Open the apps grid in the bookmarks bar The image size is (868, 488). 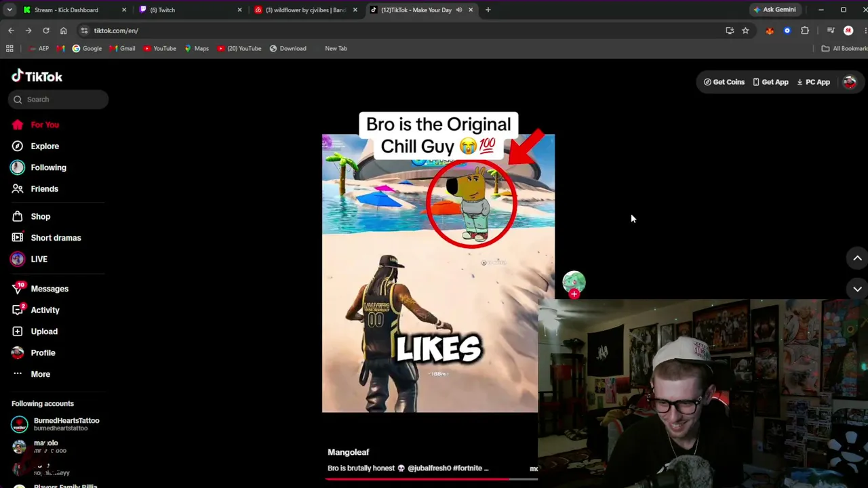pyautogui.click(x=9, y=49)
